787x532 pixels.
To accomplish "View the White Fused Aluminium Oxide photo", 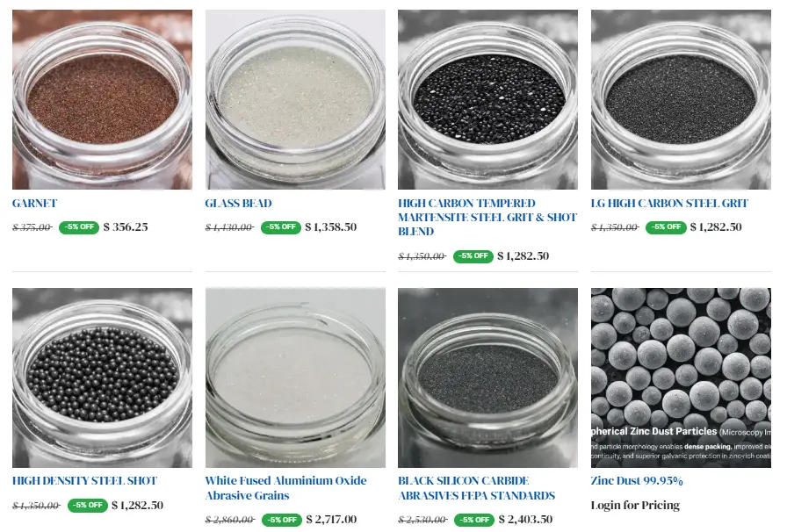I will [295, 377].
